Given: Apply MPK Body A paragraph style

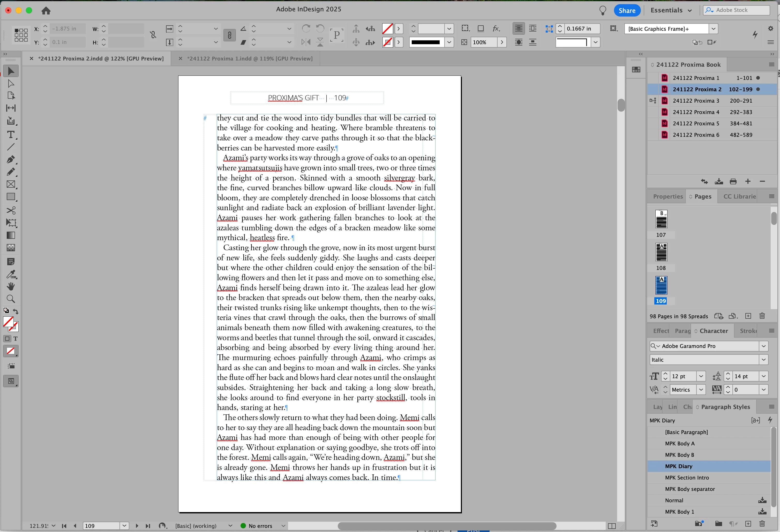Looking at the screenshot, I should click(x=680, y=443).
